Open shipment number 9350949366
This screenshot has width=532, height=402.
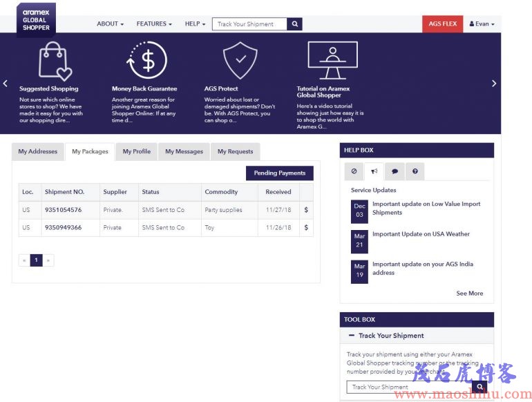tap(63, 228)
